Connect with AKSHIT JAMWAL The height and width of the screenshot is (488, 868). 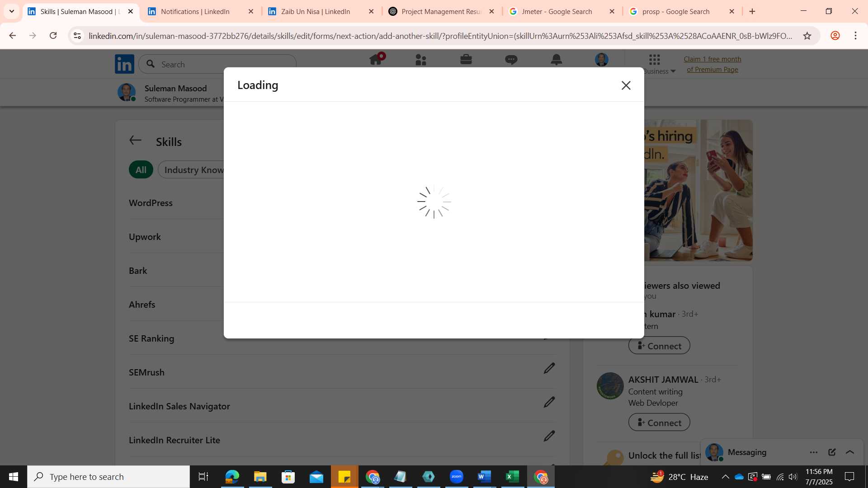click(659, 422)
